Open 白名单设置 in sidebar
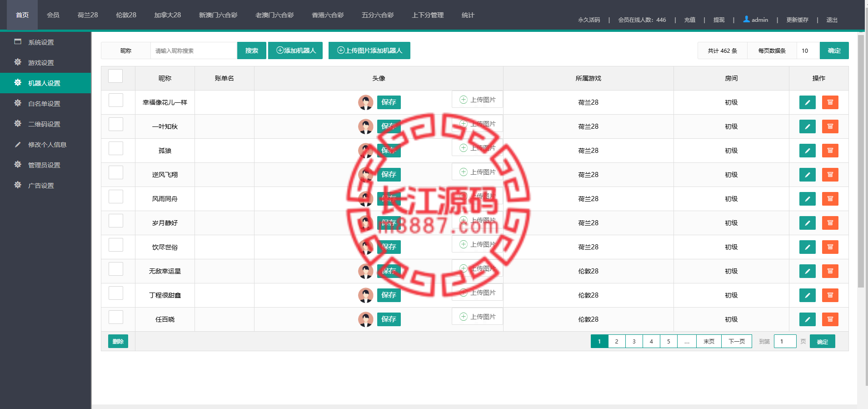Image resolution: width=868 pixels, height=409 pixels. click(45, 103)
